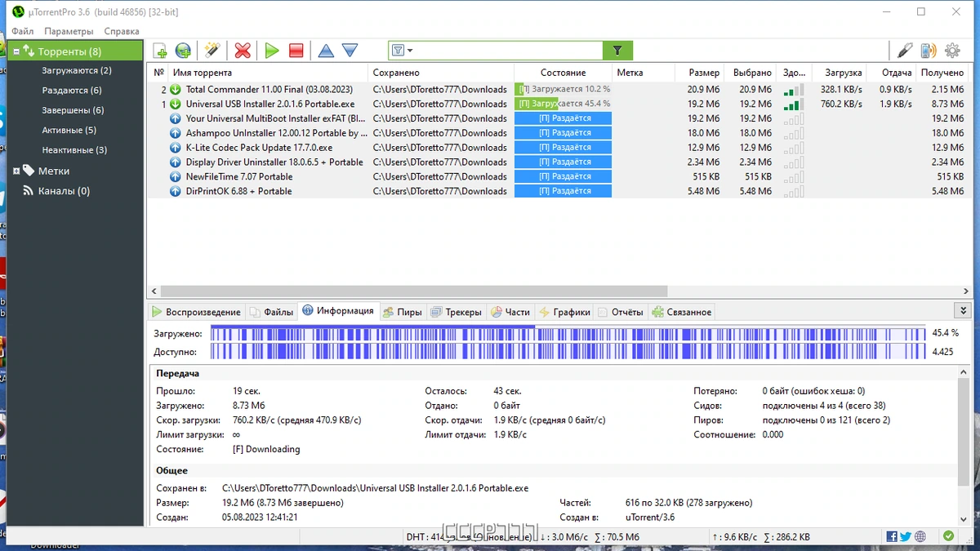Image resolution: width=980 pixels, height=551 pixels.
Task: Move torrent up in queue
Action: pyautogui.click(x=326, y=51)
